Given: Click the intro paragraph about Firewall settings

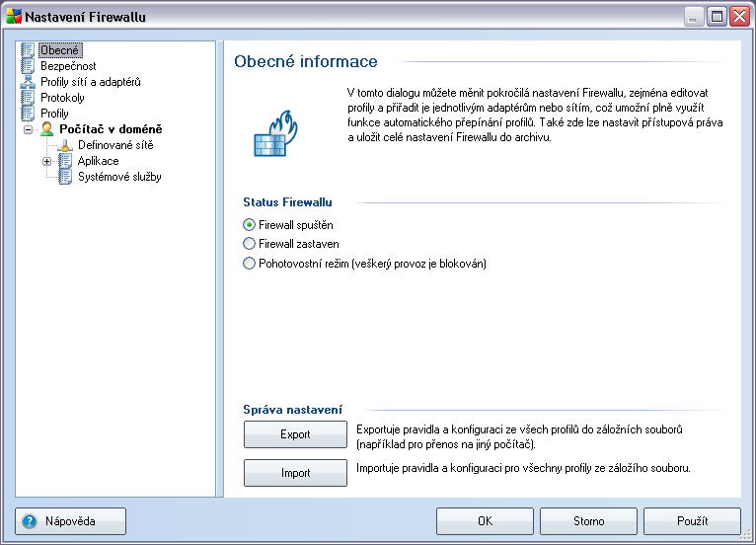Looking at the screenshot, I should [x=535, y=115].
